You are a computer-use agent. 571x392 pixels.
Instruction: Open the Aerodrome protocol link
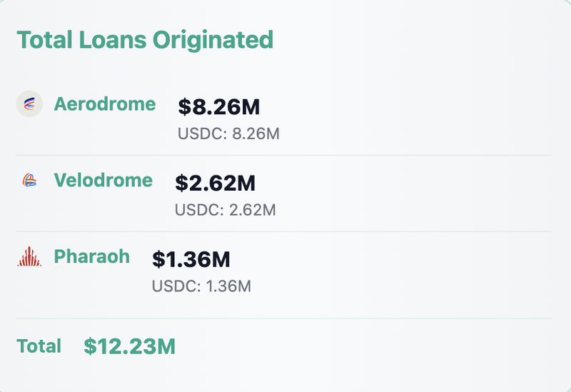point(105,104)
